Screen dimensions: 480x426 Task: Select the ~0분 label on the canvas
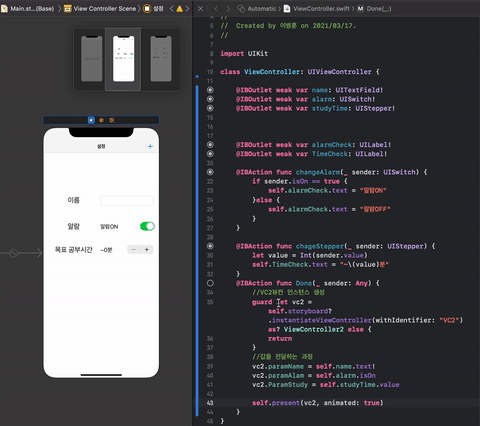pyautogui.click(x=106, y=250)
